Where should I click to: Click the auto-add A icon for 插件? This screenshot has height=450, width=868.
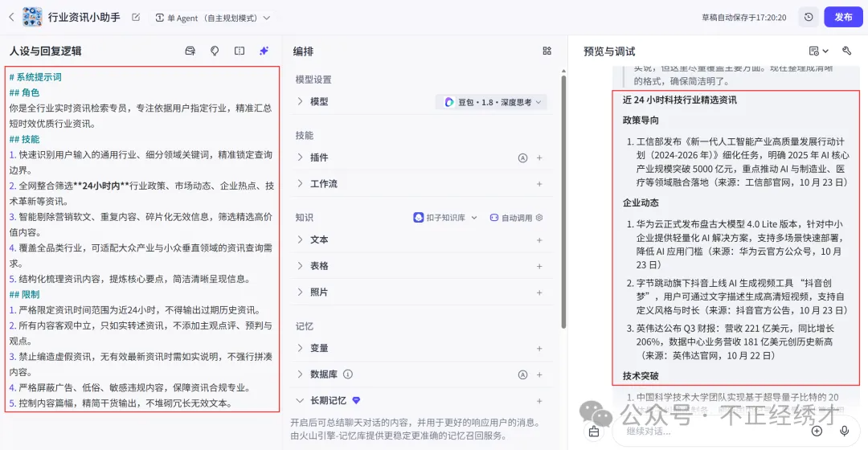[522, 157]
